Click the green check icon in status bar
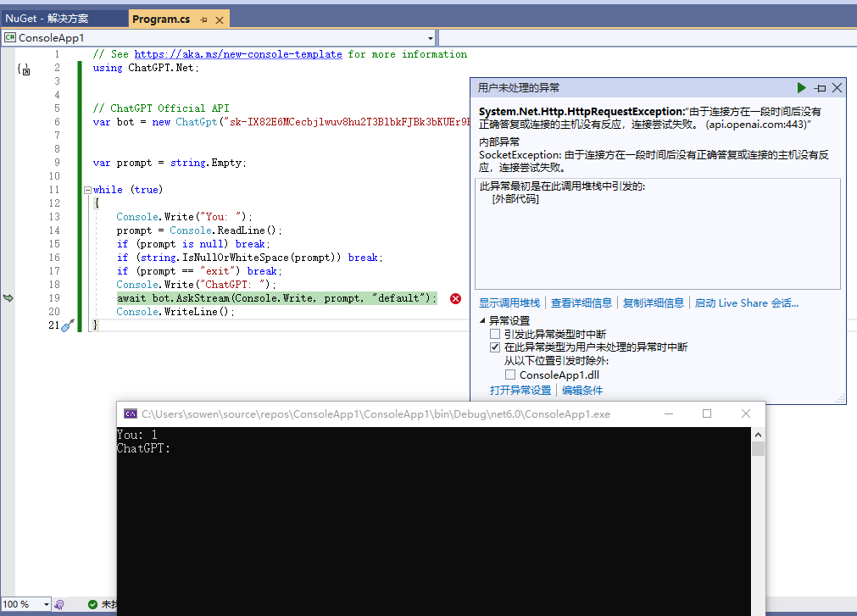The height and width of the screenshot is (616, 857). (x=92, y=603)
